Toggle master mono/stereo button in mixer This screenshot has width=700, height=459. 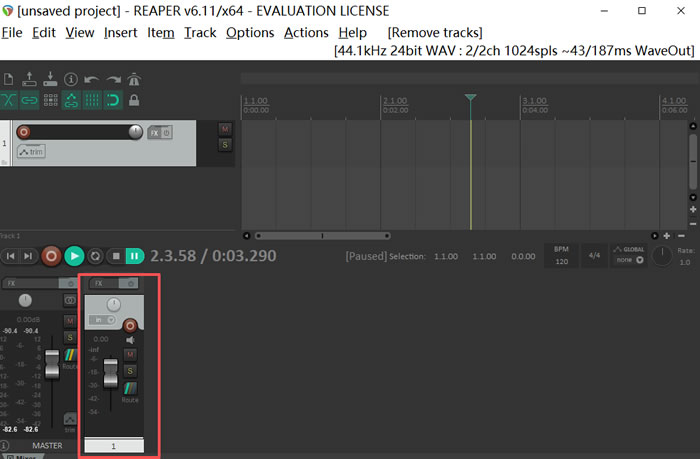click(x=70, y=300)
